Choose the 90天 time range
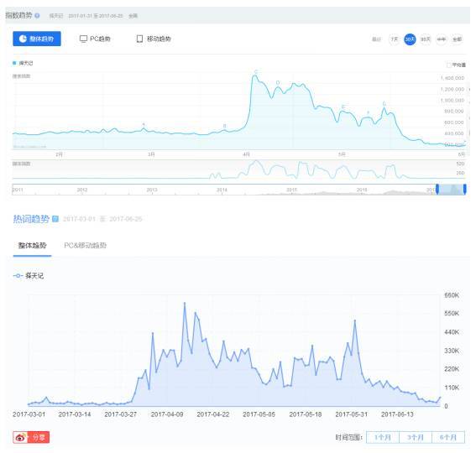Viewport: 476px width, 453px height. (426, 39)
